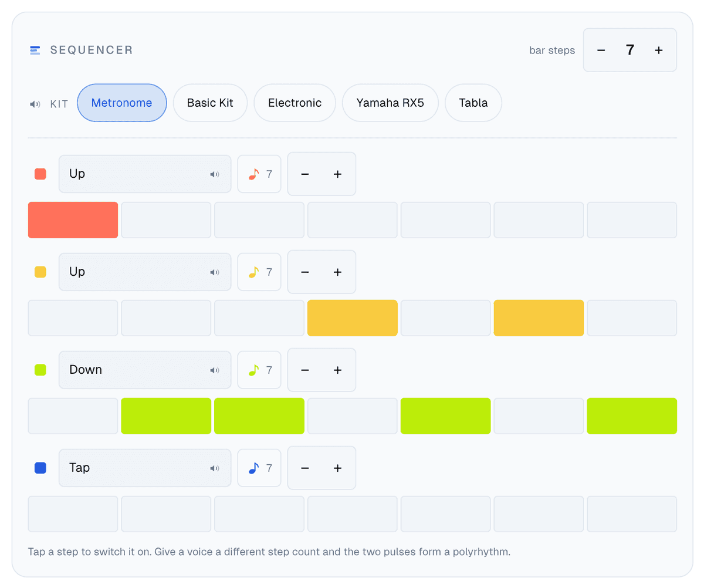The image size is (704, 588).
Task: Select the Metronome kit
Action: (122, 103)
